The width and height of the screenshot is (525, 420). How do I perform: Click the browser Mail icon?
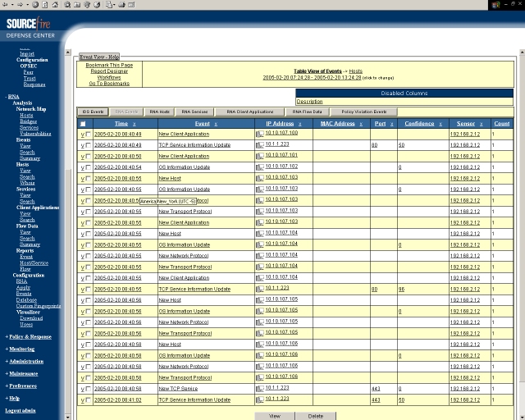(109, 5)
